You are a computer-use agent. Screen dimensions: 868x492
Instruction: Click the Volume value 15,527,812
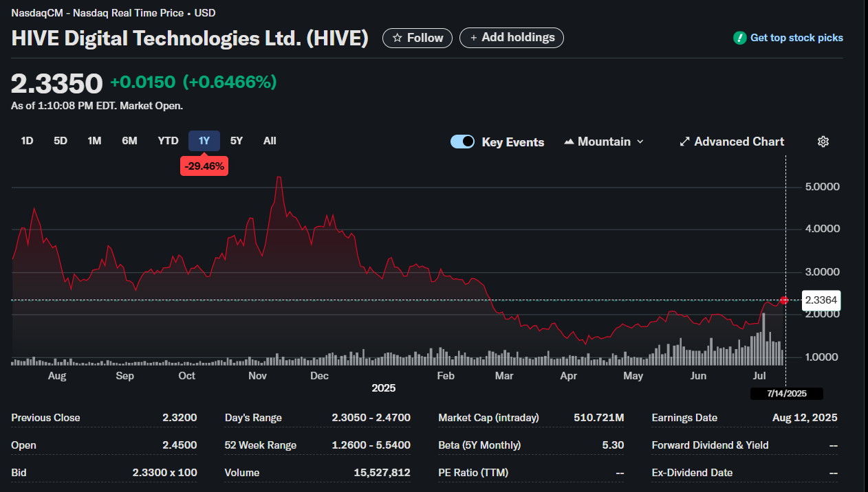point(381,473)
